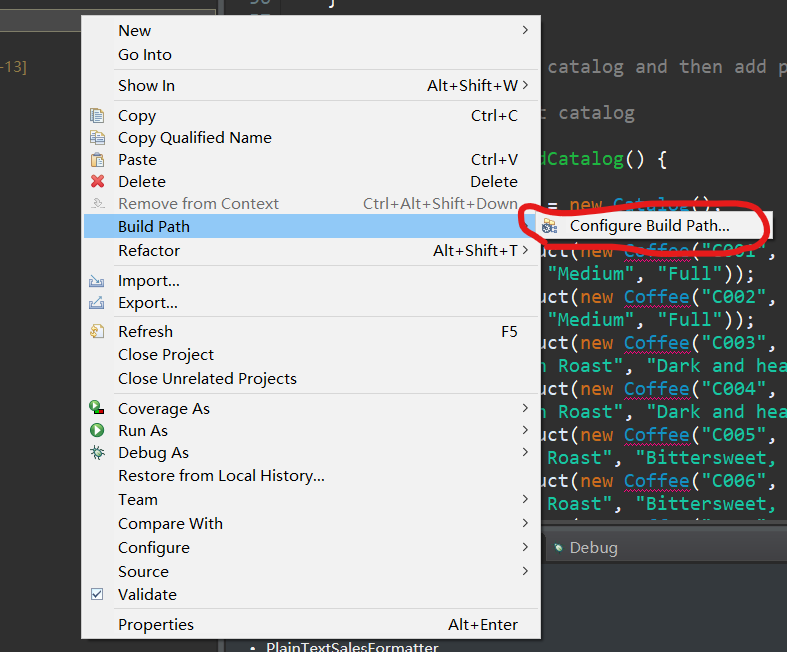Click the Coverage As icon
This screenshot has width=787, height=652.
[97, 407]
